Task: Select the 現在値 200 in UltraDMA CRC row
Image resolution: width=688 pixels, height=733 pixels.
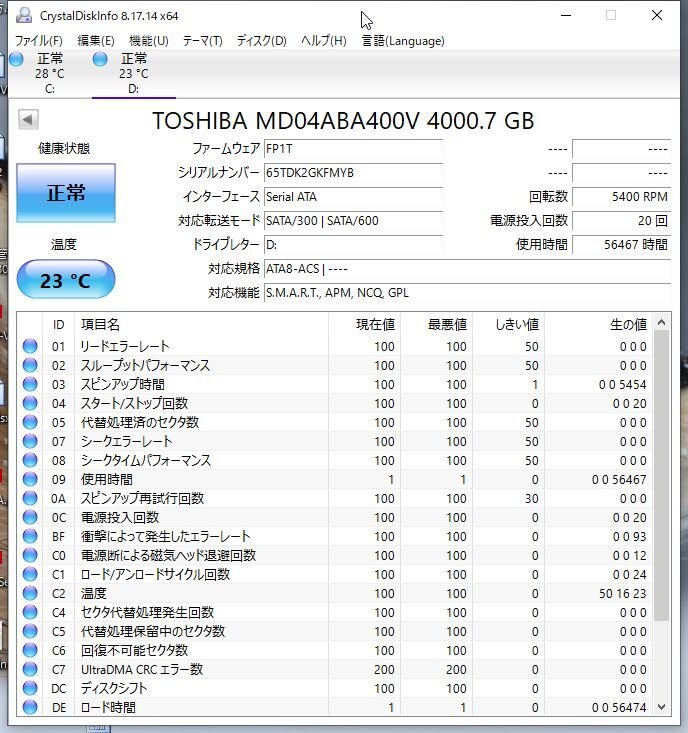Action: 384,669
